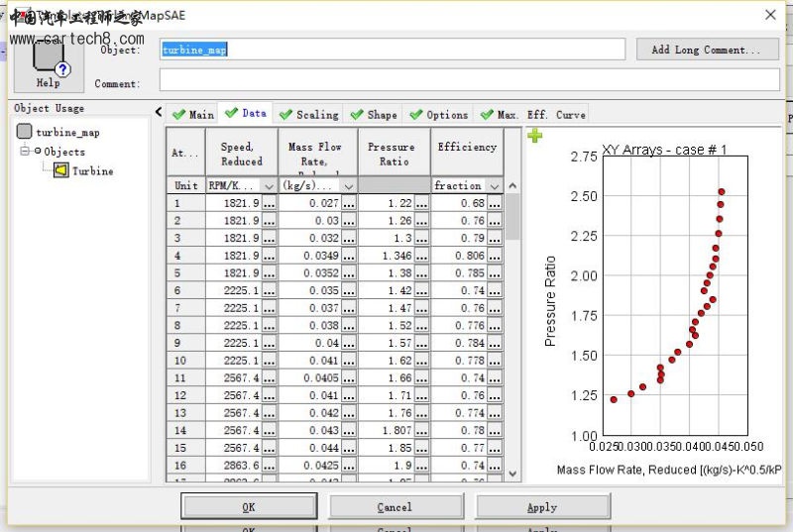
Task: Open ellipsis button for efficiency 0.806
Action: [495, 256]
